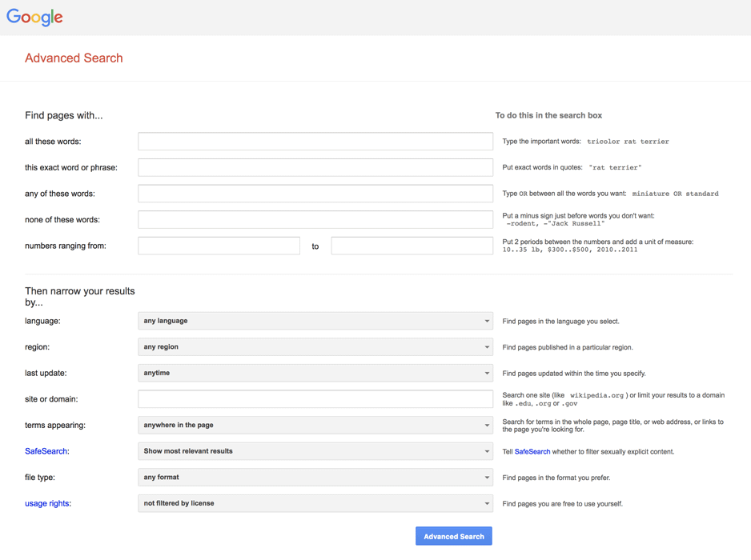Screen dimensions: 751x560
Task: Select the 'none of these words' field
Action: point(315,219)
